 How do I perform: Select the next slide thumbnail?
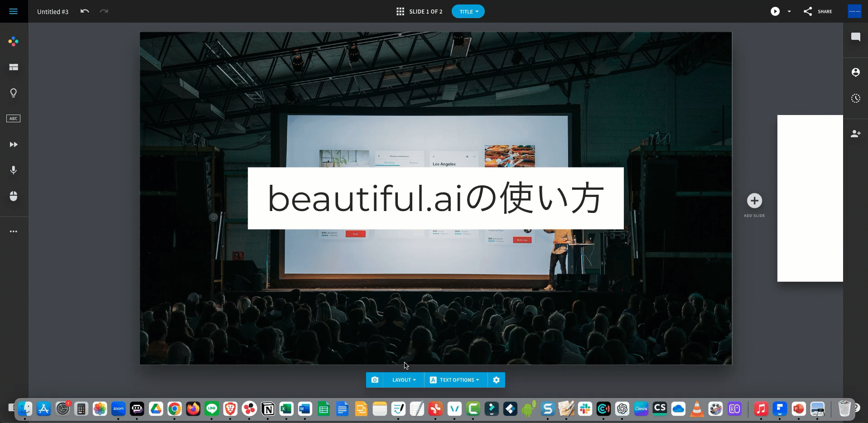(x=810, y=198)
